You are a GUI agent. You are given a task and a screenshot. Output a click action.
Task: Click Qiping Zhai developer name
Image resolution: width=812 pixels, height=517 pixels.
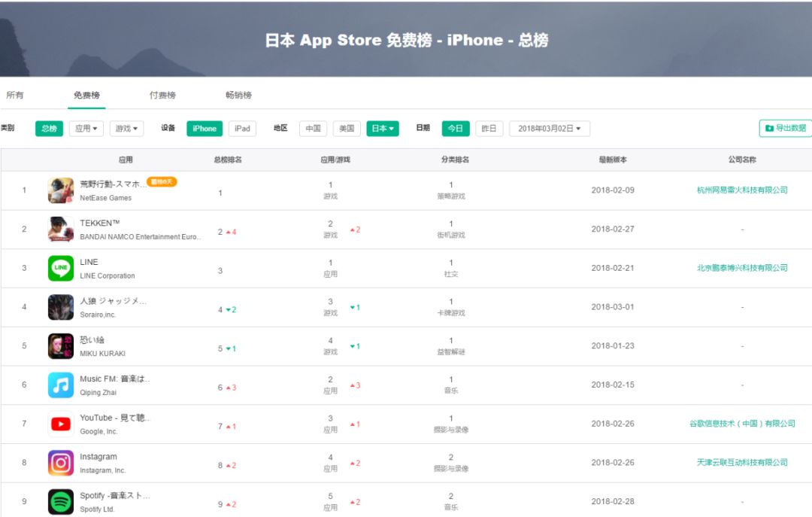click(98, 393)
